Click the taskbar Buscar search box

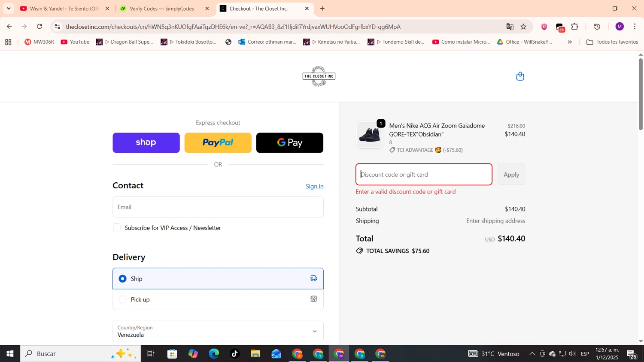click(x=81, y=354)
